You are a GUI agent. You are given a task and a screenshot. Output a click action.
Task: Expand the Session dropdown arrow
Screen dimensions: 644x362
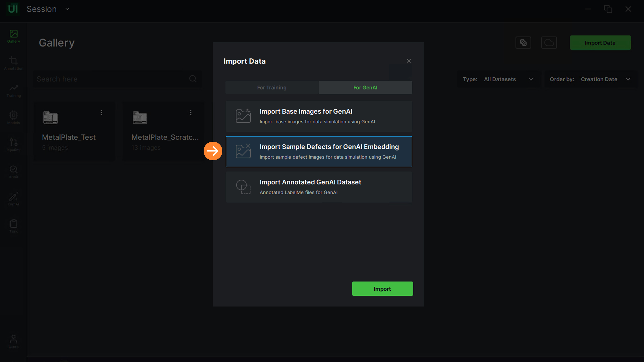[x=67, y=9]
